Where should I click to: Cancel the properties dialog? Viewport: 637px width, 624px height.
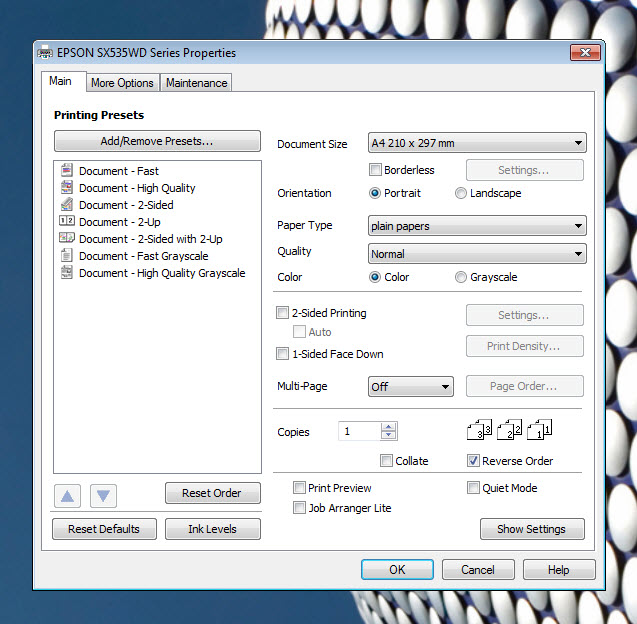[478, 570]
